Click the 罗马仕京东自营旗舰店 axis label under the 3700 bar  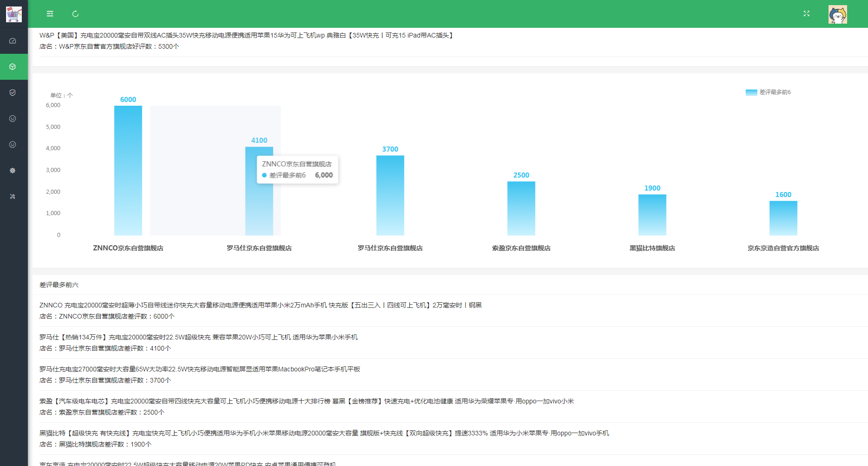390,248
